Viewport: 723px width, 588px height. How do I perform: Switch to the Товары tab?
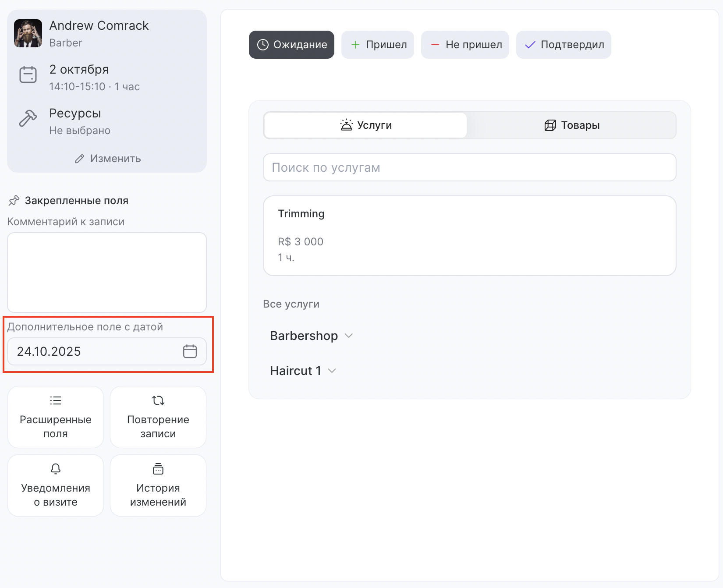click(x=571, y=125)
